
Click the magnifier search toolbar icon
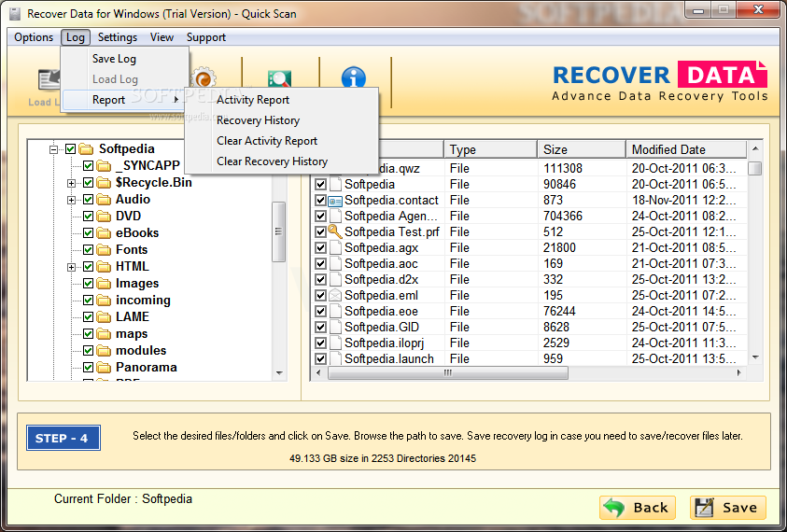(x=279, y=78)
